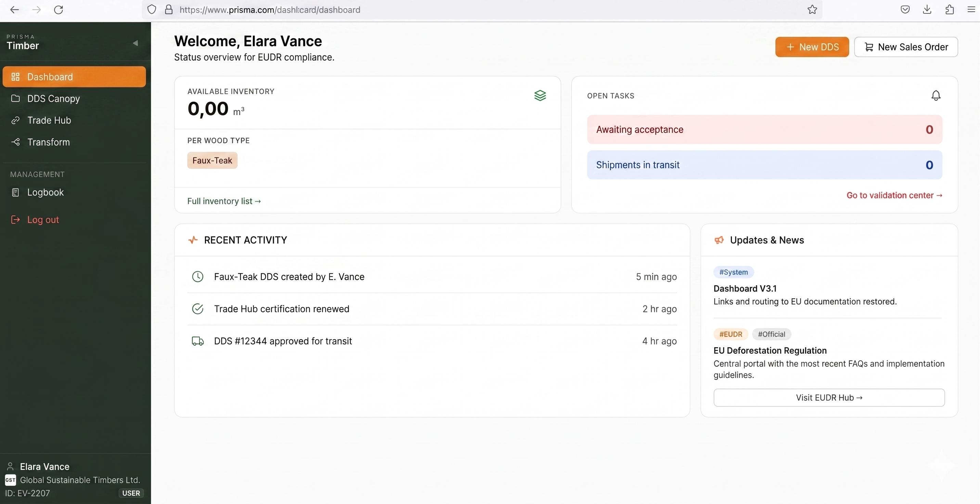The width and height of the screenshot is (980, 504).
Task: Open the Full inventory list link
Action: coord(224,201)
